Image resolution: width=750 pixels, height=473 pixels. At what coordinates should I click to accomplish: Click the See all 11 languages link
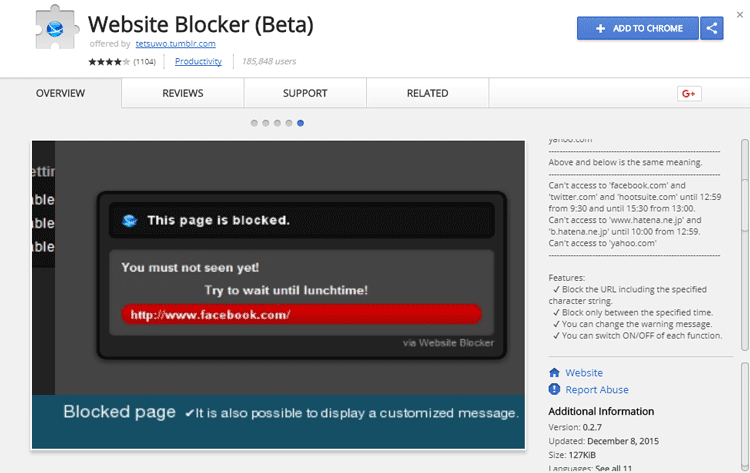[x=613, y=468]
